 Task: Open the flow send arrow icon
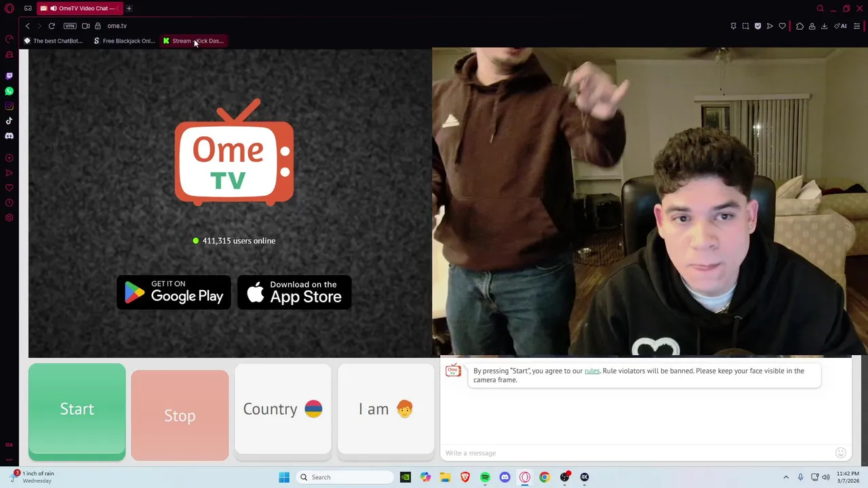click(x=770, y=26)
